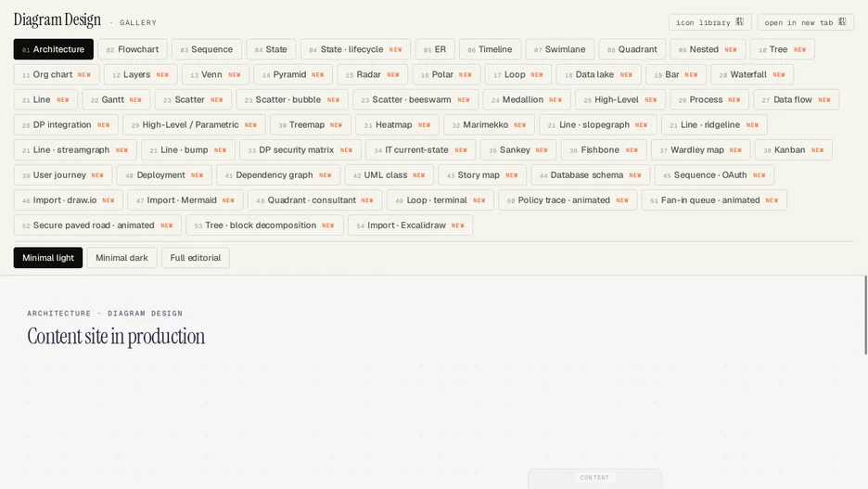868x489 pixels.
Task: Switch to the Database schema tab
Action: [x=591, y=175]
